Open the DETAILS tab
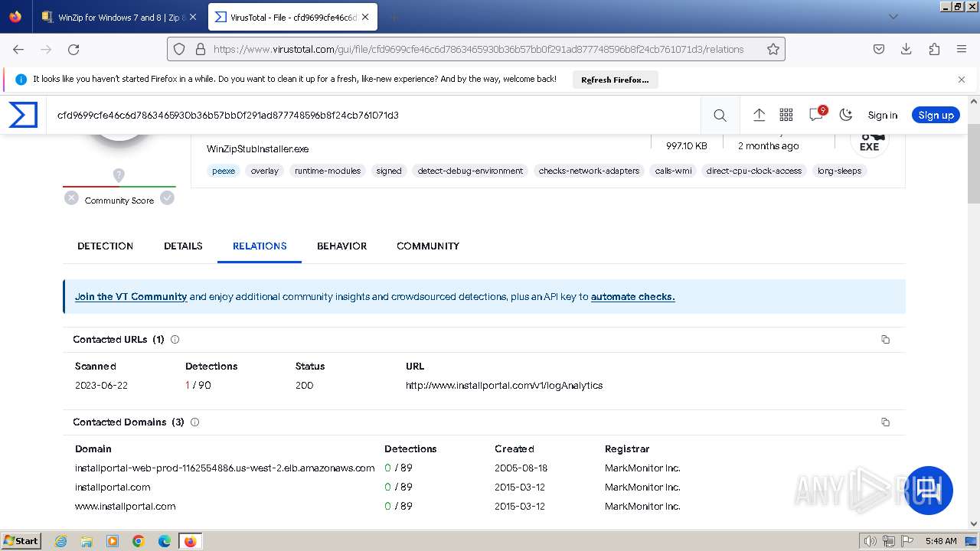980x551 pixels. click(x=183, y=246)
